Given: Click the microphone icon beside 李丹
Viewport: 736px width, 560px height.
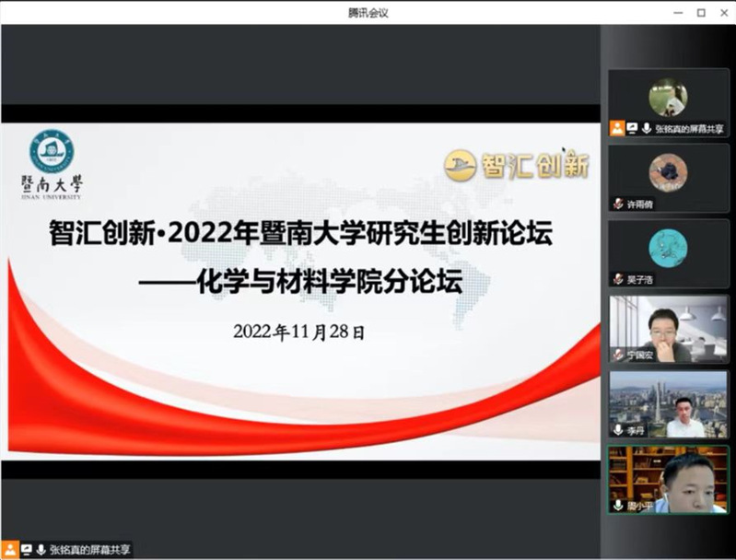Looking at the screenshot, I should 618,430.
